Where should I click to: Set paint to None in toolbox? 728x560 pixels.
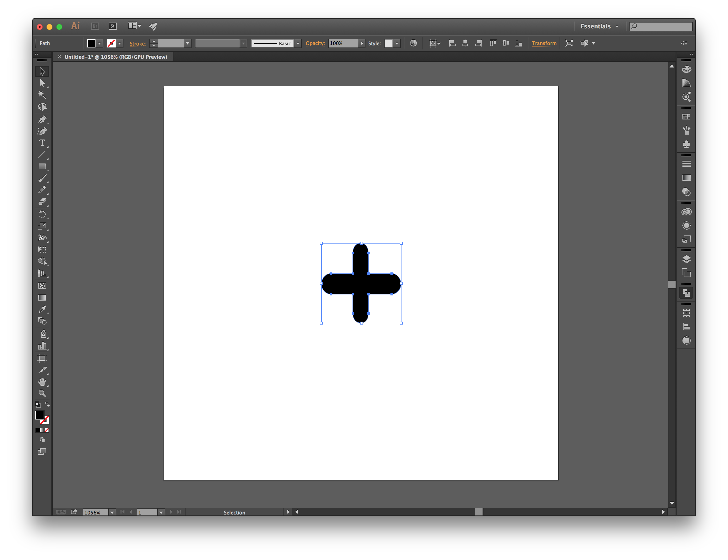point(47,431)
